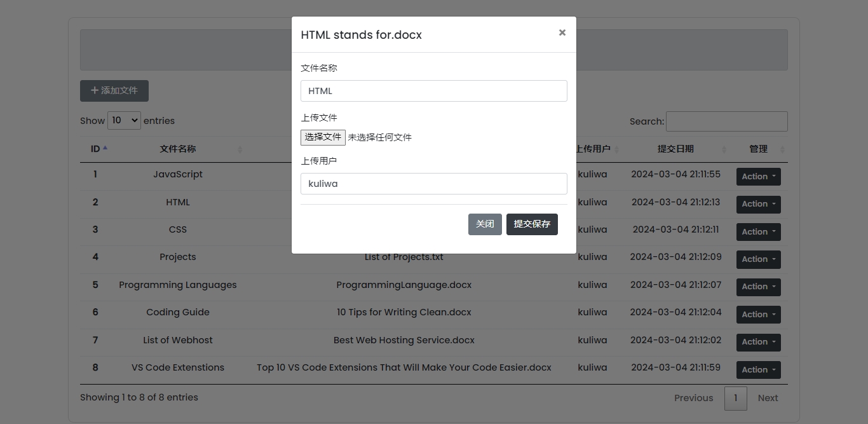The image size is (868, 424).
Task: Expand Action dropdown for JavaScript row
Action: (758, 177)
